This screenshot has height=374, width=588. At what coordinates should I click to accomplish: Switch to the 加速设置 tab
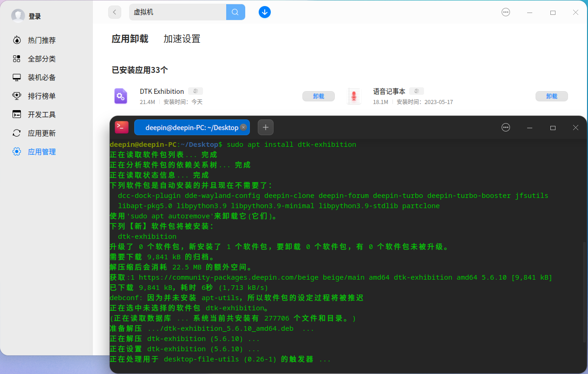pyautogui.click(x=182, y=39)
